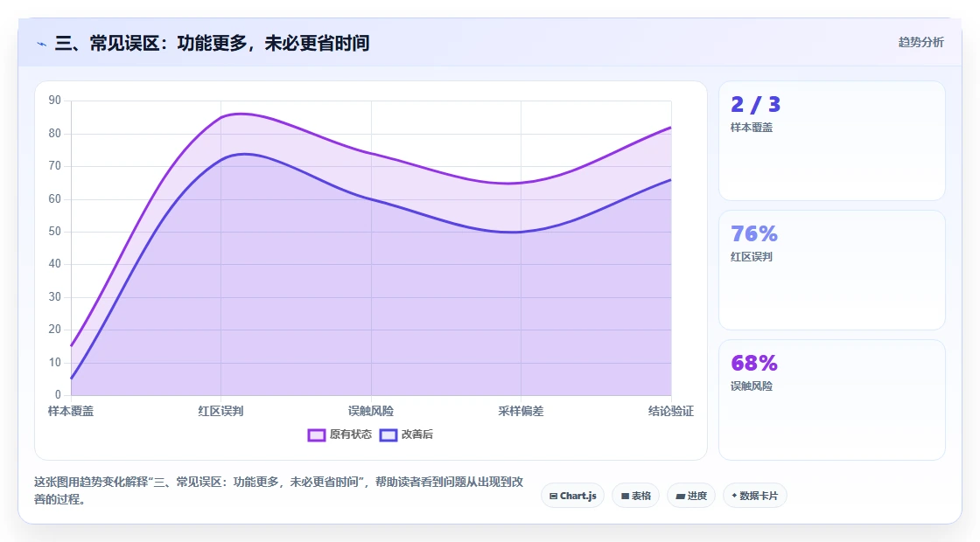Click the 红区误判 x-axis label

(x=220, y=412)
